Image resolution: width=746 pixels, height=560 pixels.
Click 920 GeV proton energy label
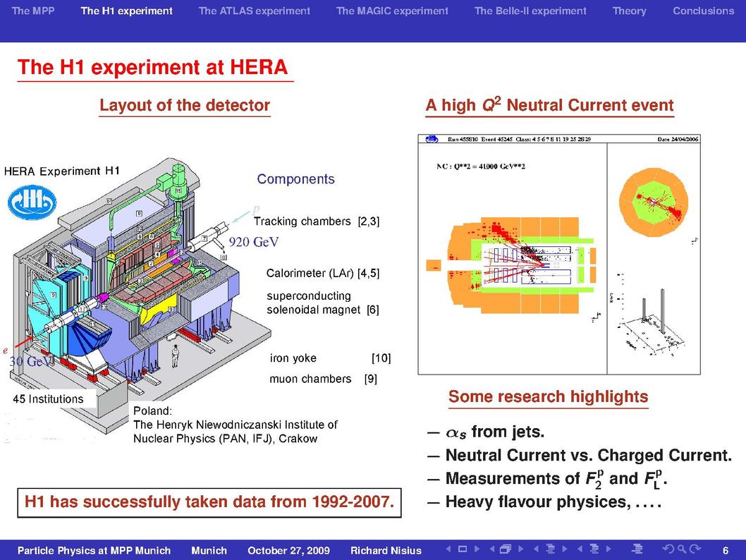[254, 242]
